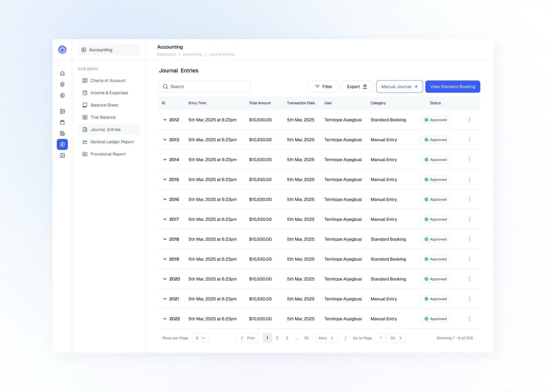Expand journal entry 2012 row
Screen dimensions: 546x392
point(165,120)
